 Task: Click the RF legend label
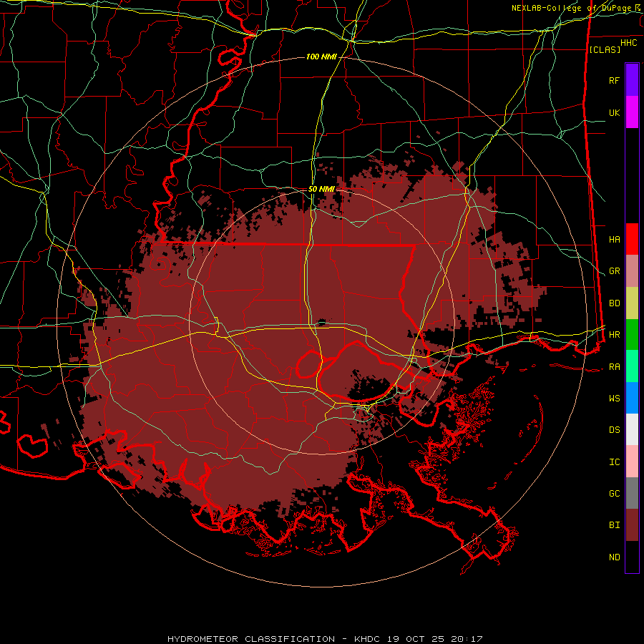pos(614,80)
